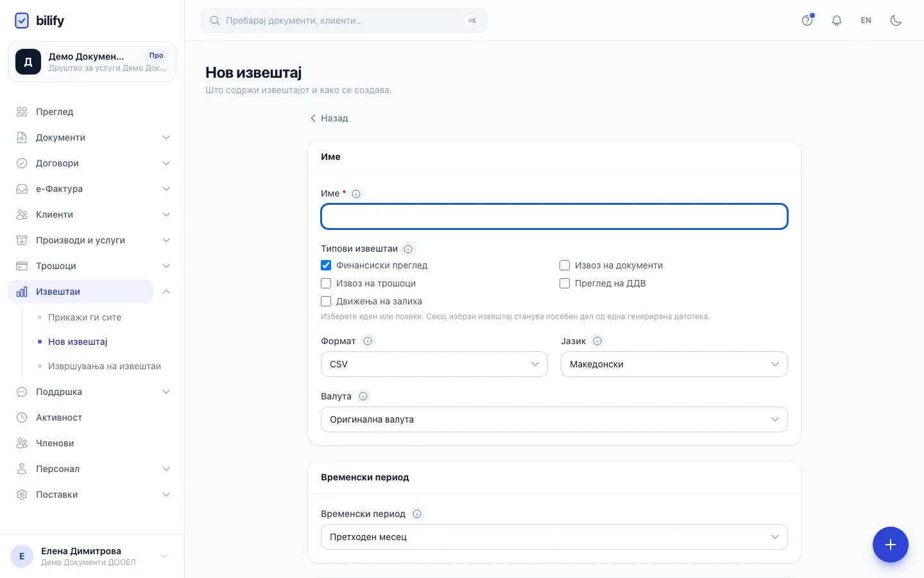Screen dimensions: 924x578
Task: Click the info icon next to Валута
Action: pyautogui.click(x=363, y=396)
